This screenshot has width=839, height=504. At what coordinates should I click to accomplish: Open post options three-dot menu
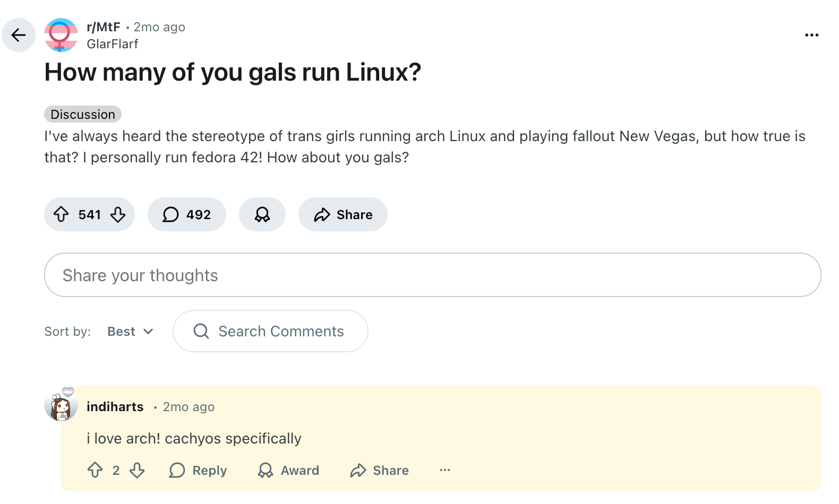pyautogui.click(x=811, y=35)
